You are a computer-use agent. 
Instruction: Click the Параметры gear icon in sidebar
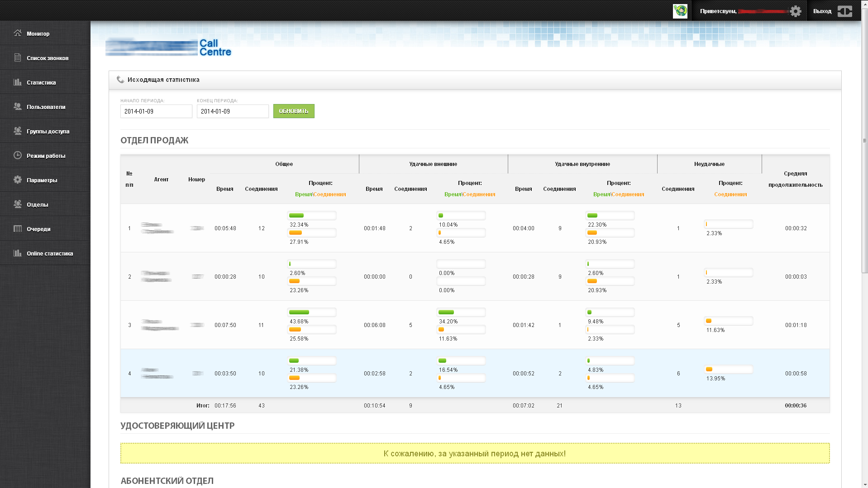click(18, 180)
